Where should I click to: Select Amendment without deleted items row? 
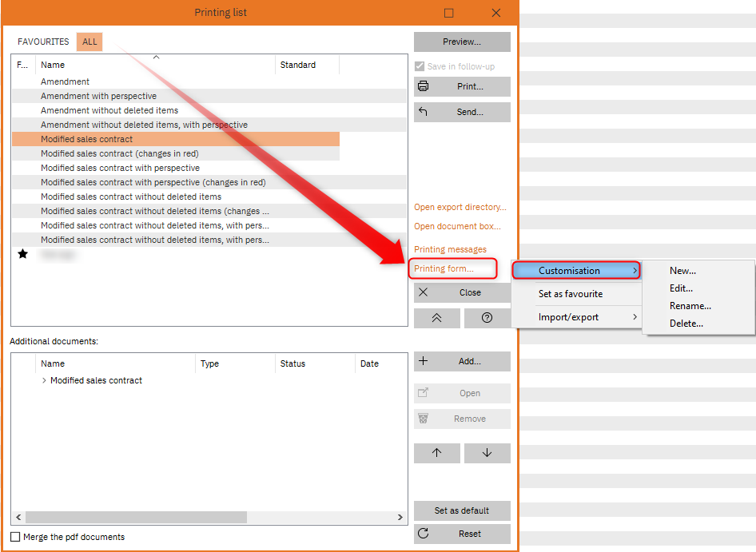209,110
